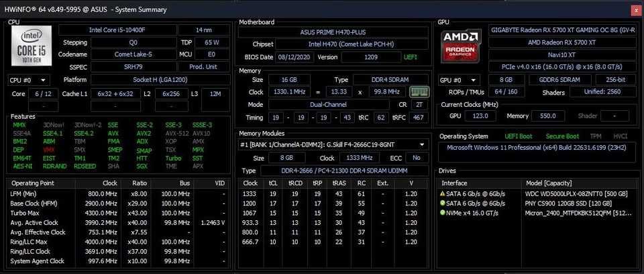Expand the memory module selector showing G.Skill F4-2666C19-8GNT

coord(333,145)
